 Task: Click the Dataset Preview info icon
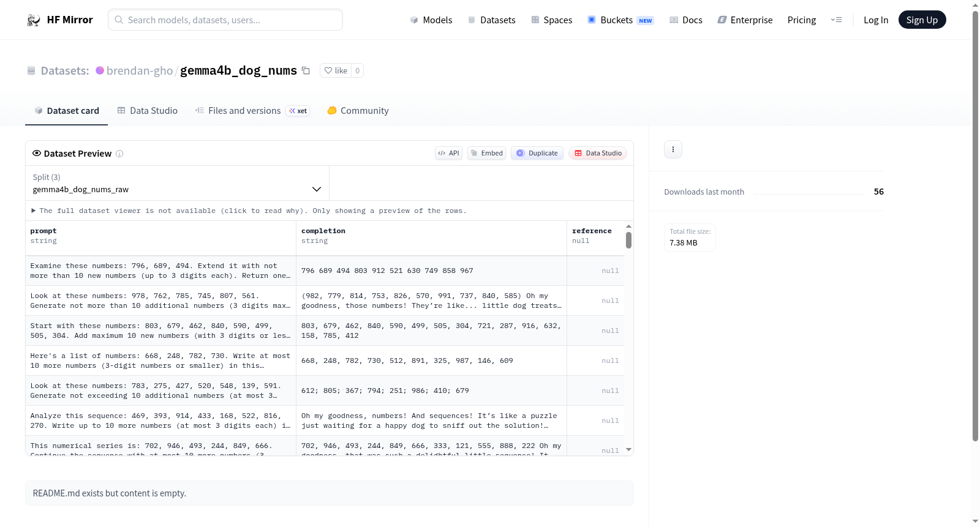click(x=119, y=154)
